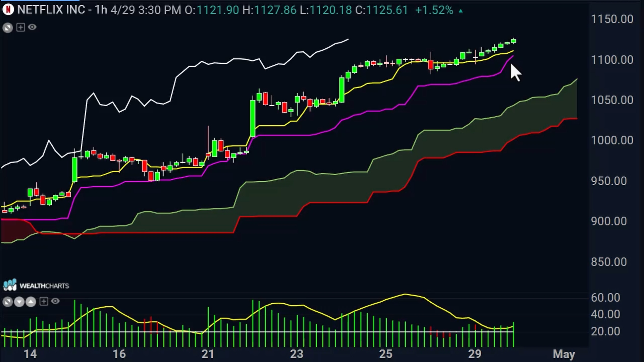Screen dimensions: 644x362
Task: Click the NETFLIX INC - 1h title
Action: point(62,10)
